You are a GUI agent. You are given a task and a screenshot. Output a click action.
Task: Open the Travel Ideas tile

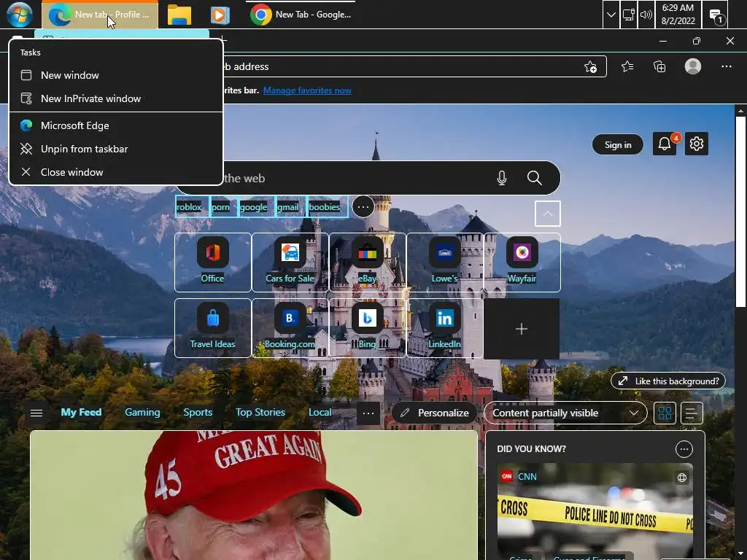coord(213,328)
